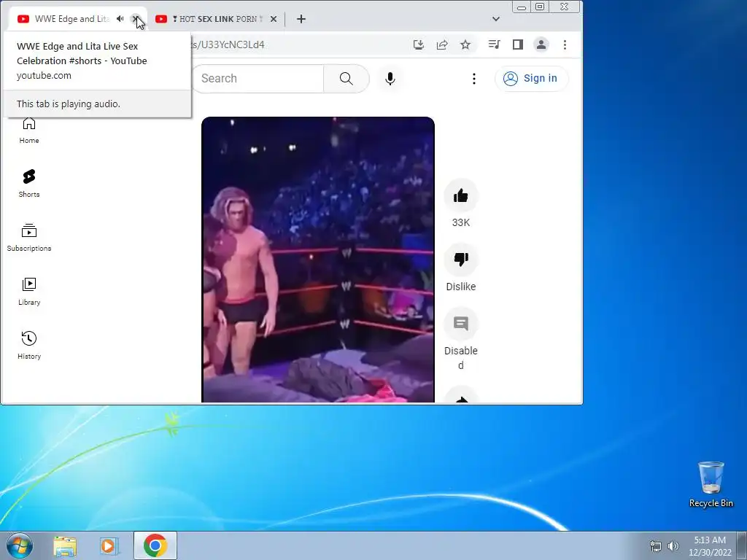Viewport: 747px width, 560px height.
Task: Open YouTube settings three-dot menu
Action: tap(473, 79)
